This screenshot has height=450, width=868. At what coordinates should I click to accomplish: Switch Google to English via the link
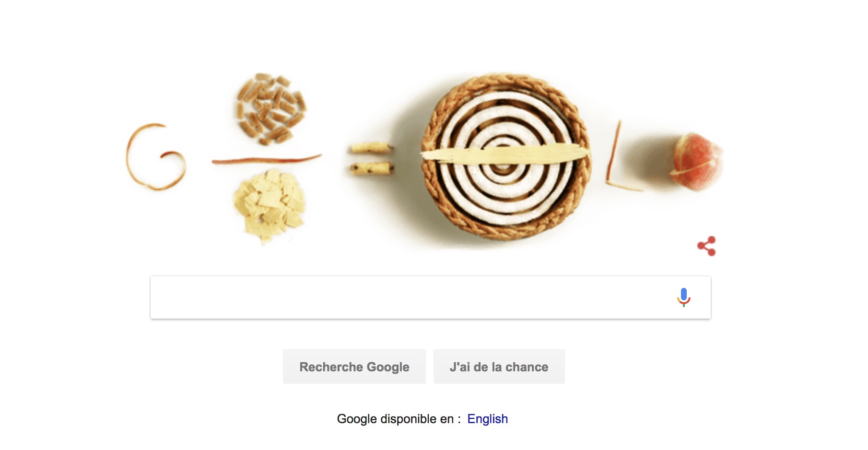(x=487, y=419)
